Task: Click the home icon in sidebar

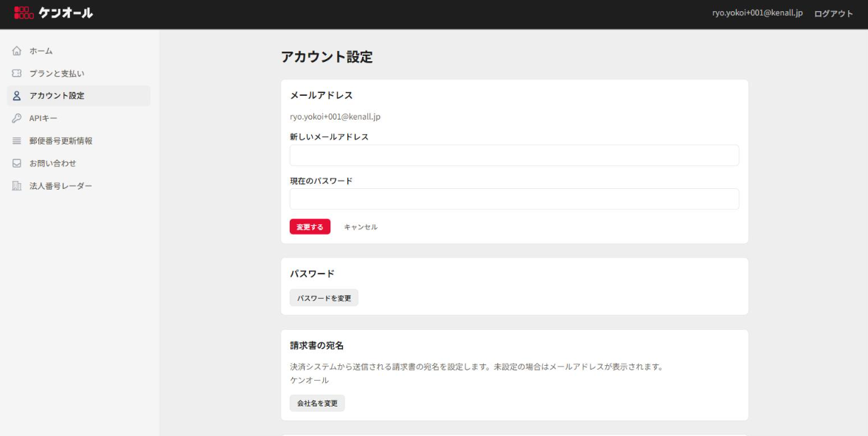Action: tap(17, 51)
